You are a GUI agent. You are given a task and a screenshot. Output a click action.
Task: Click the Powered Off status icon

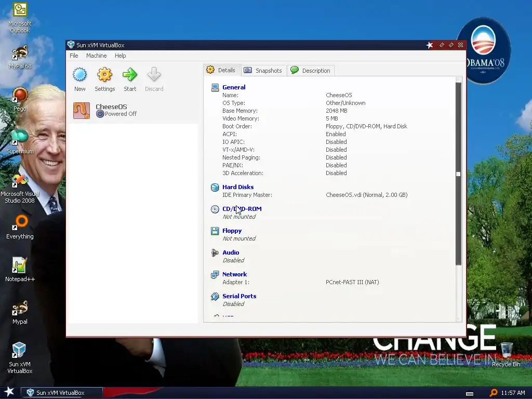[x=100, y=114]
